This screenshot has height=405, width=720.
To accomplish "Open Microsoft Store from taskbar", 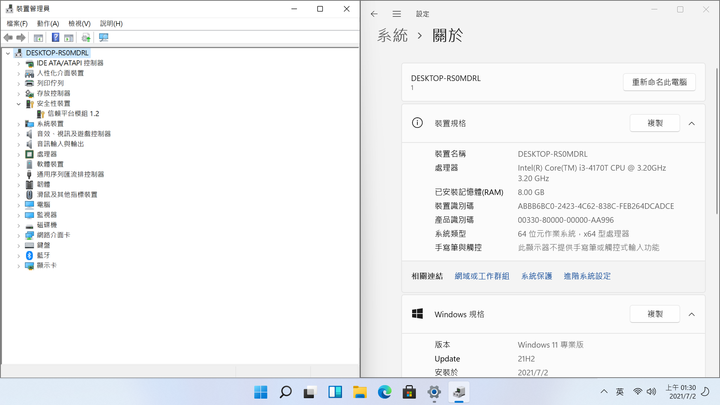I will [x=409, y=392].
